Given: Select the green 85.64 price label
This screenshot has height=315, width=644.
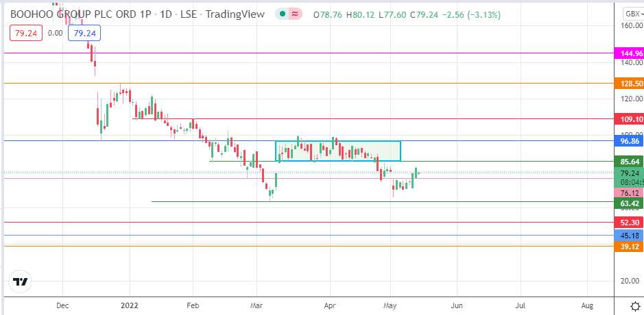Looking at the screenshot, I should (628, 162).
